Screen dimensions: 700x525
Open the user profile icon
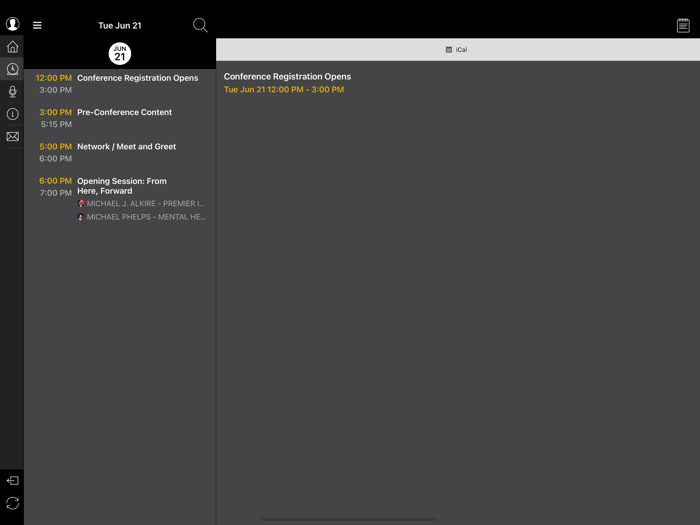pyautogui.click(x=12, y=24)
